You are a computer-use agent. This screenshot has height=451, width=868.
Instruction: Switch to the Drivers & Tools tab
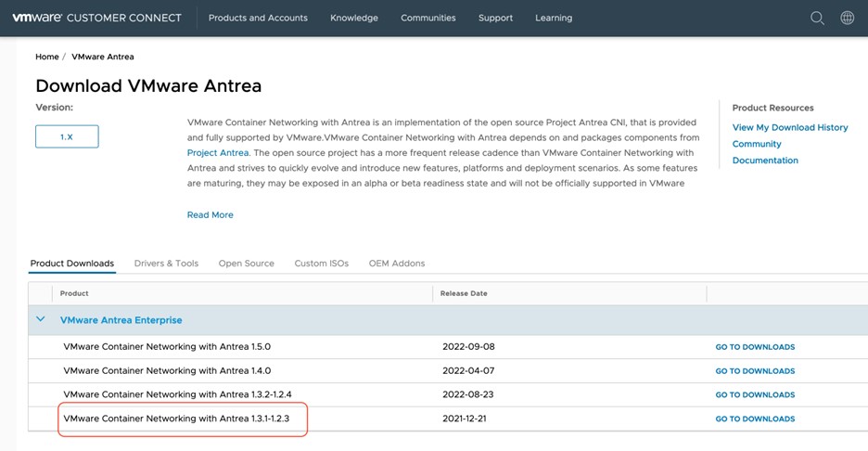[x=166, y=264]
